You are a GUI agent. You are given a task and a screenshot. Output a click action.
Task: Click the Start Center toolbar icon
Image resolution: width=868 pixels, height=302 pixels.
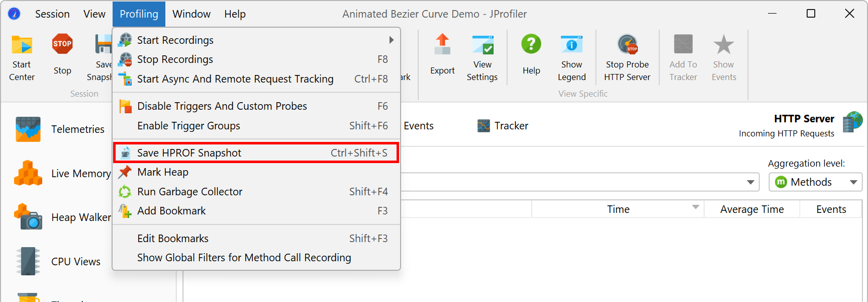(22, 45)
